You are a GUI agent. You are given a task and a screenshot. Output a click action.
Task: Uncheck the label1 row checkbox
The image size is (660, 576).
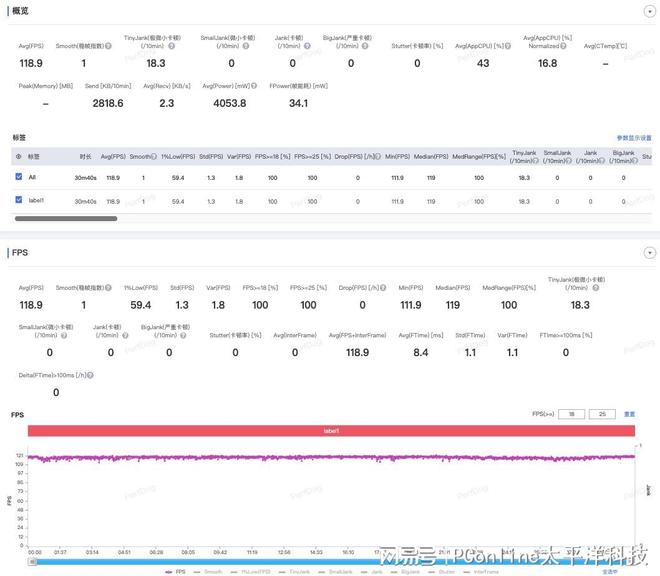click(x=19, y=201)
